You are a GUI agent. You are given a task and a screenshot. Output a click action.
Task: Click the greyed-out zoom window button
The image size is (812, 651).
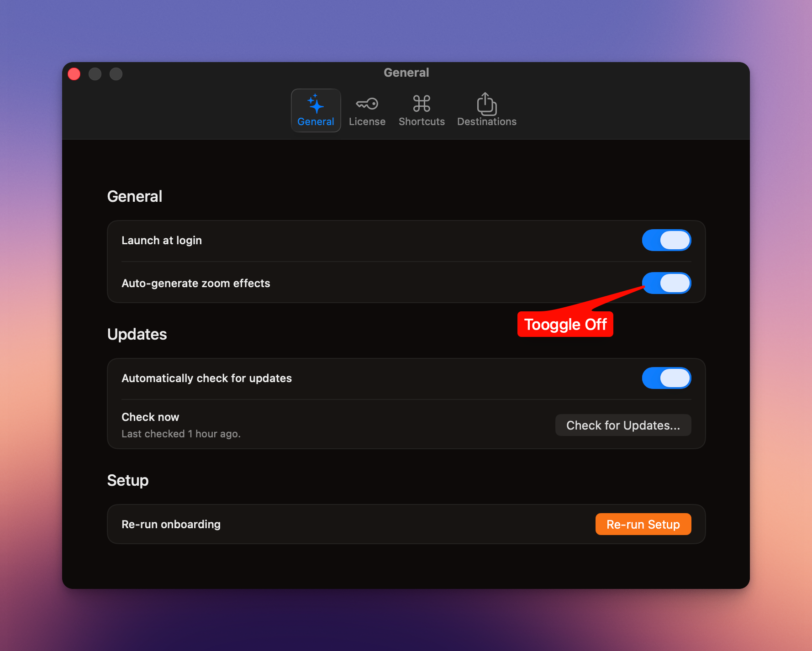[x=116, y=73]
